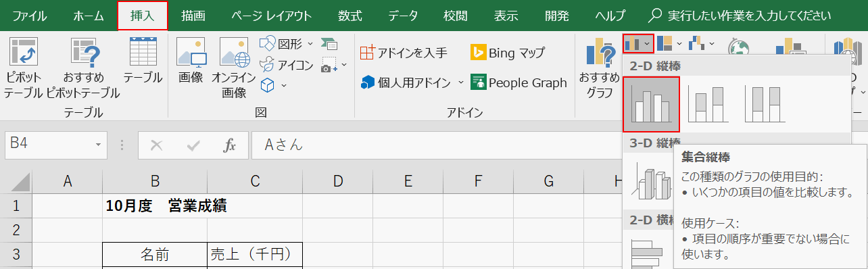This screenshot has width=868, height=269.
Task: Expand the Name Box dropdown arrow
Action: pyautogui.click(x=99, y=145)
